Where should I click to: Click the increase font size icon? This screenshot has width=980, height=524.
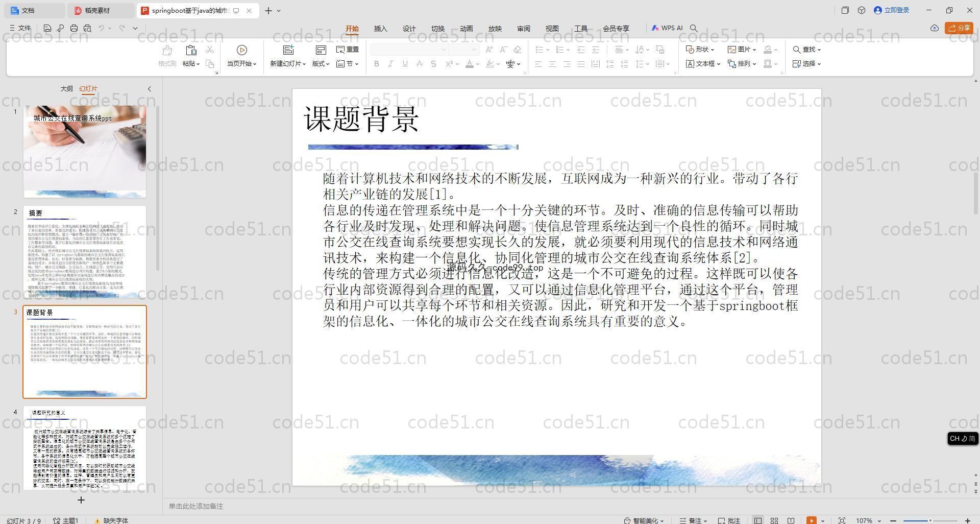[x=489, y=50]
